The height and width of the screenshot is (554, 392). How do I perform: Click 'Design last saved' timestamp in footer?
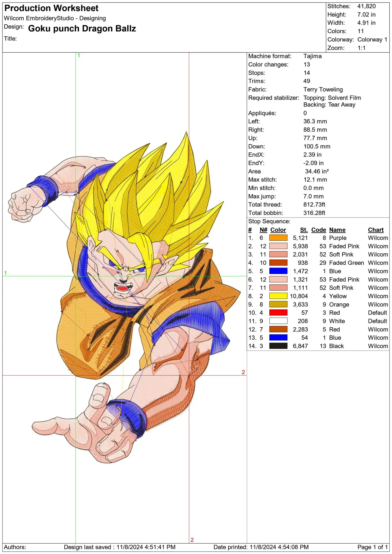coord(120,547)
